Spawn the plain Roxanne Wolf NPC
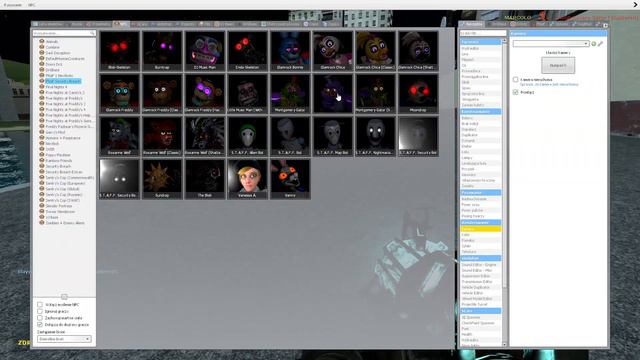 pyautogui.click(x=120, y=136)
